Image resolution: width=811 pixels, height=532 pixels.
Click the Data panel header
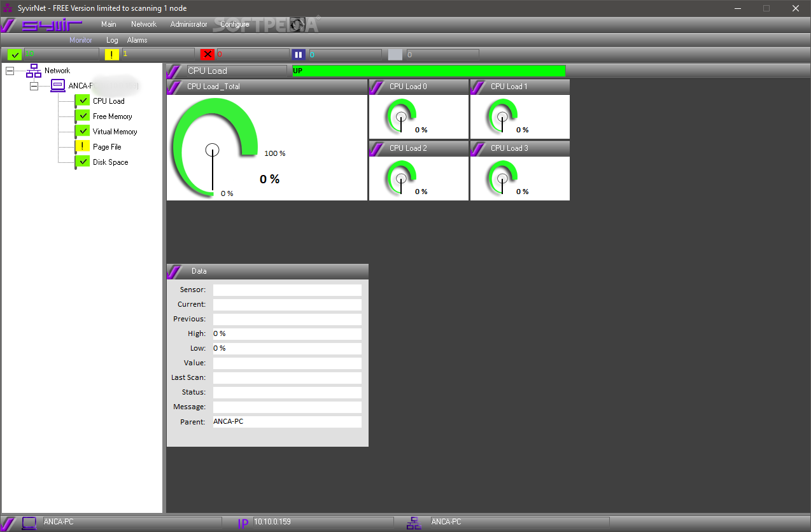click(267, 271)
